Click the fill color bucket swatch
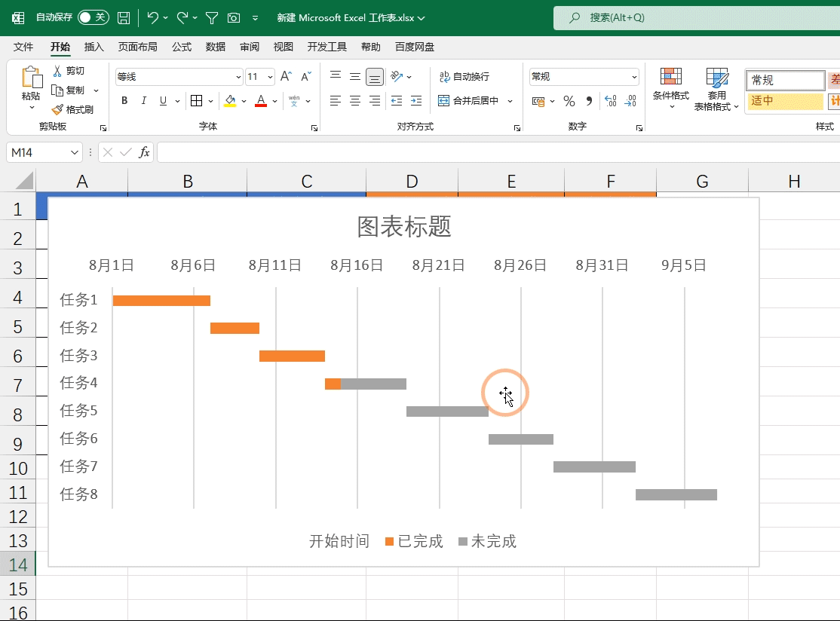 [x=230, y=101]
